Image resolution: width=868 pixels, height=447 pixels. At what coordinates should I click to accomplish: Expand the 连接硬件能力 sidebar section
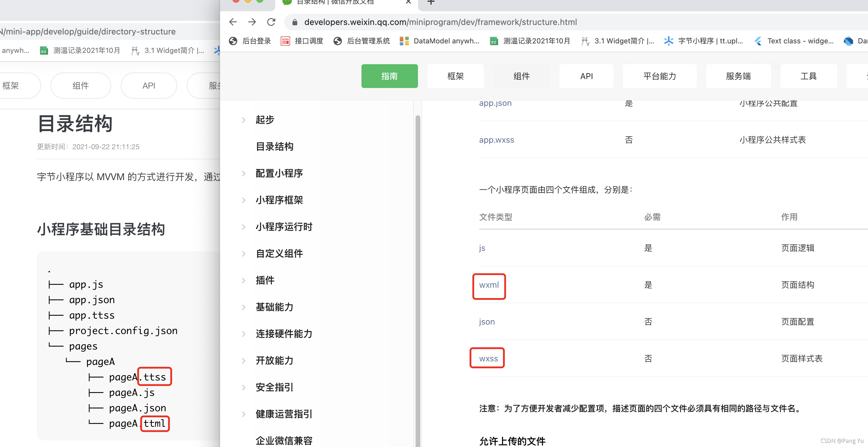click(243, 334)
